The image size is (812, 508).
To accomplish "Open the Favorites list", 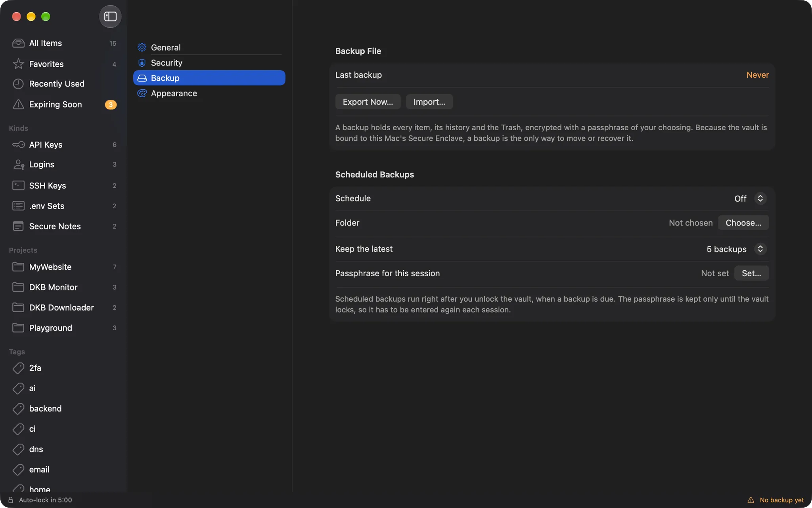I will pos(64,63).
